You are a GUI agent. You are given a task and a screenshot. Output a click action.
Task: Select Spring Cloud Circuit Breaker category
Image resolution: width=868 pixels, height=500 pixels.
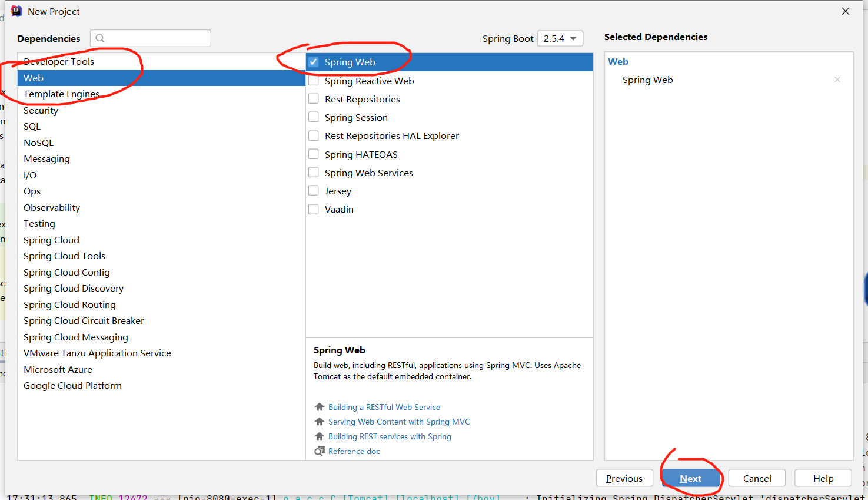161,320
